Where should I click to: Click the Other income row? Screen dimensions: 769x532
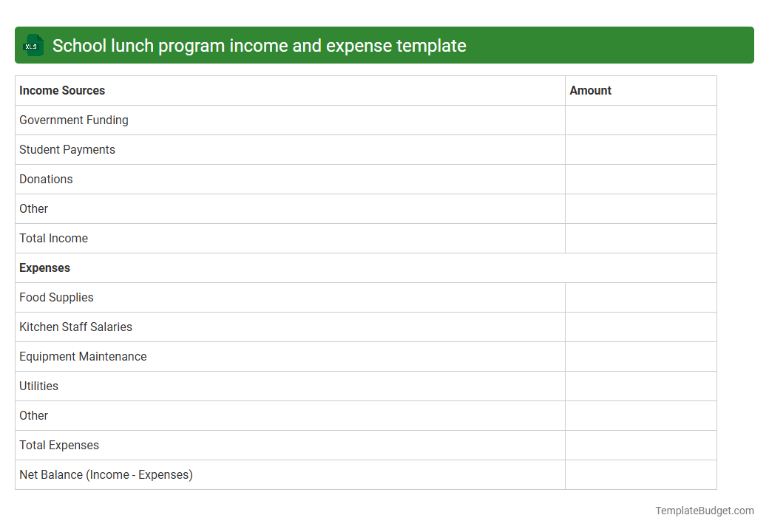point(33,208)
